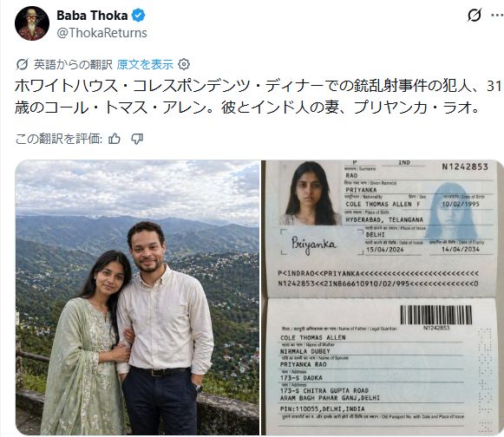The width and height of the screenshot is (504, 437).
Task: Click the Priyanka signature in passport image
Action: (x=314, y=245)
